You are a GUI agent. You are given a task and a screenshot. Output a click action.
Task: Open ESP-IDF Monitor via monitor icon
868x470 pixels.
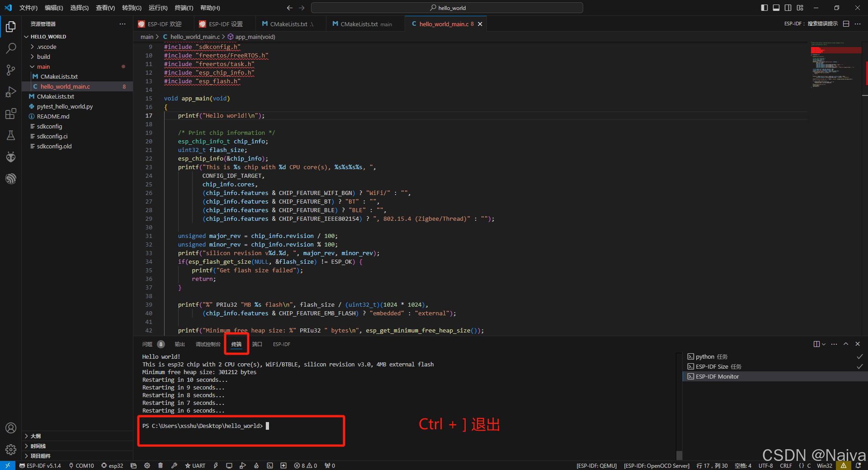click(x=229, y=465)
